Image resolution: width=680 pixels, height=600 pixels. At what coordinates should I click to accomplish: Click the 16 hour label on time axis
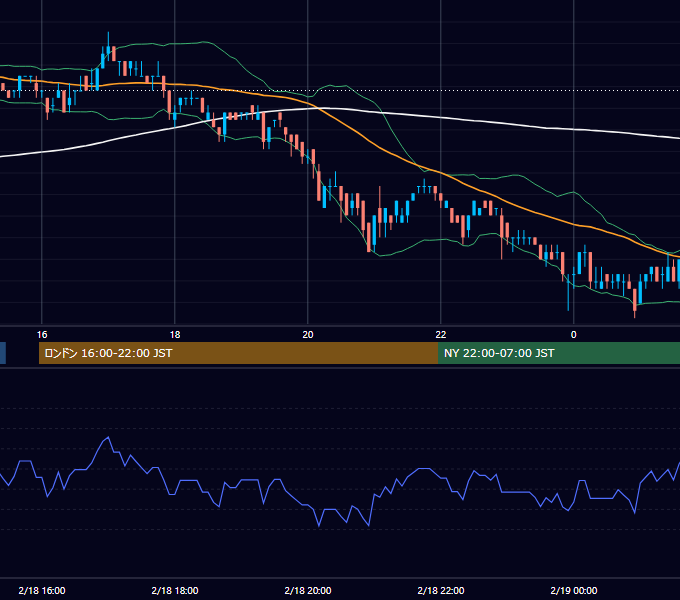pyautogui.click(x=42, y=335)
